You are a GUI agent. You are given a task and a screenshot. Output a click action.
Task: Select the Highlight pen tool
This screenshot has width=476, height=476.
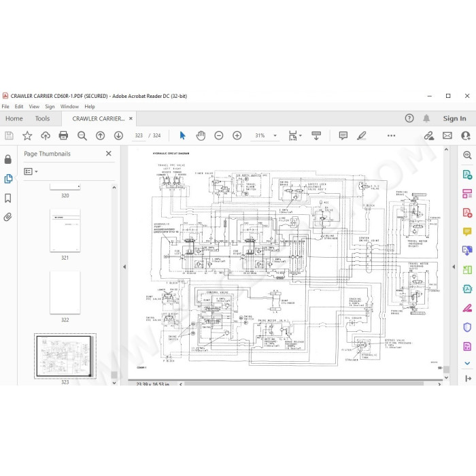tap(361, 135)
